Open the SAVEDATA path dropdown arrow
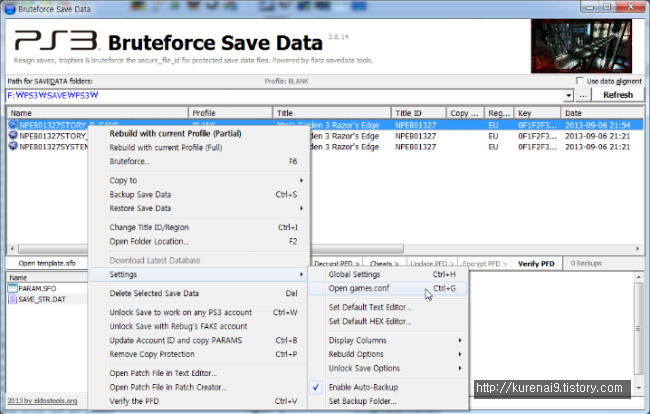The width and height of the screenshot is (650, 414). (x=568, y=95)
